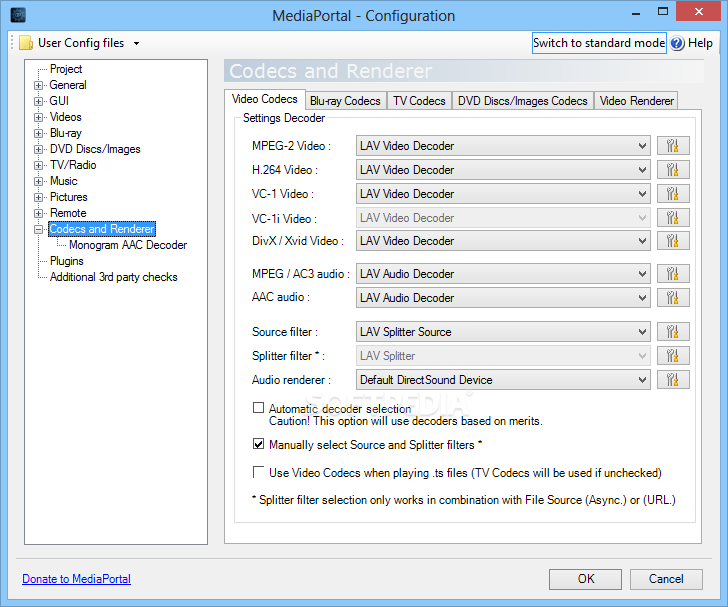Select the DVD Discs/Images tree label

(95, 149)
